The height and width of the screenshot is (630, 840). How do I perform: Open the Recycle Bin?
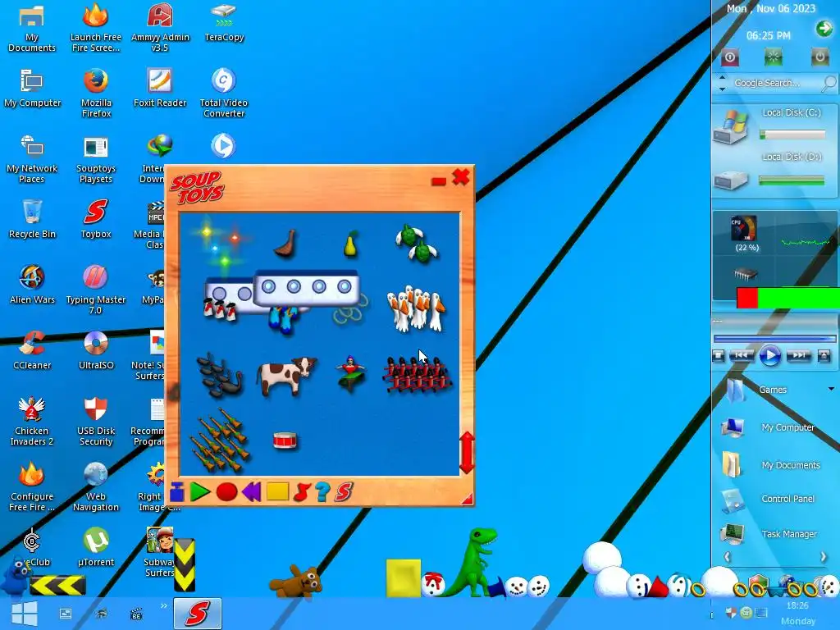(32, 219)
